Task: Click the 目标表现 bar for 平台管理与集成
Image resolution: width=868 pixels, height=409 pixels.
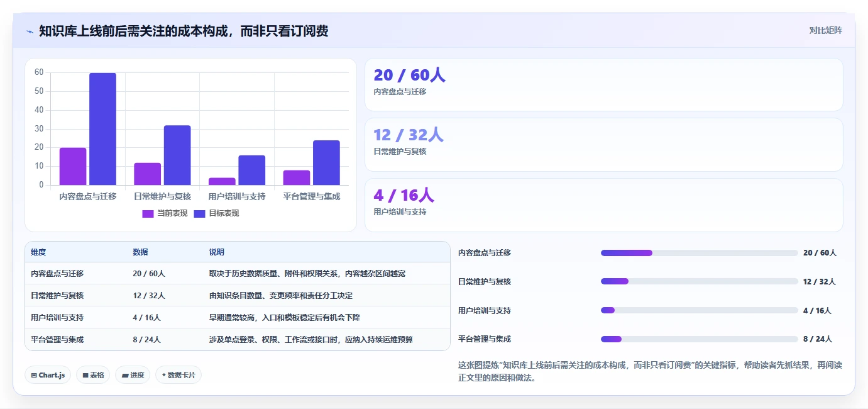Action: pos(326,162)
